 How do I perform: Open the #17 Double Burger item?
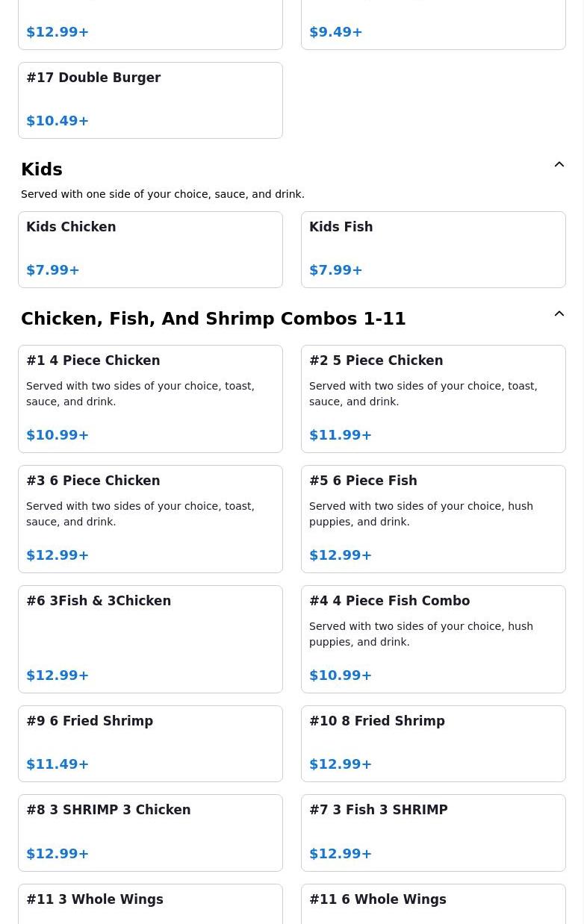(150, 99)
